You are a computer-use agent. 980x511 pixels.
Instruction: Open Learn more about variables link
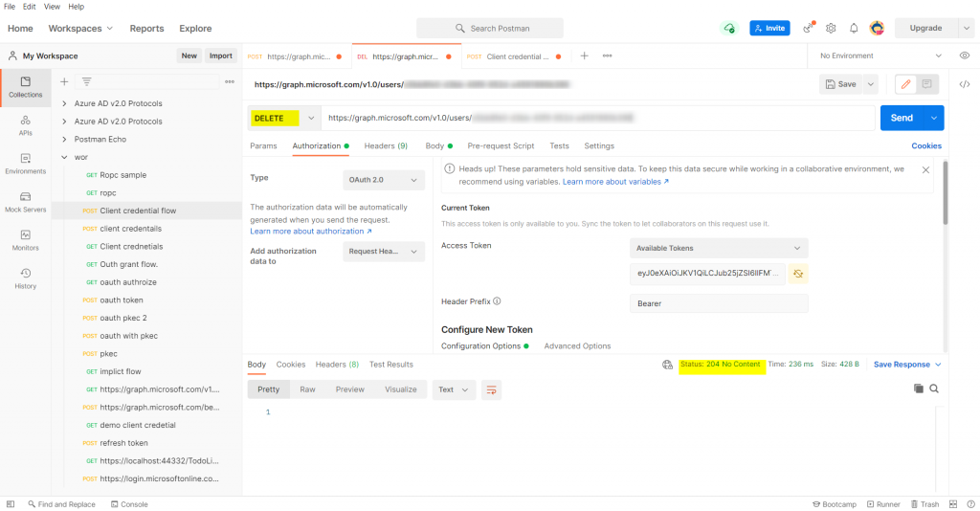[x=615, y=182]
